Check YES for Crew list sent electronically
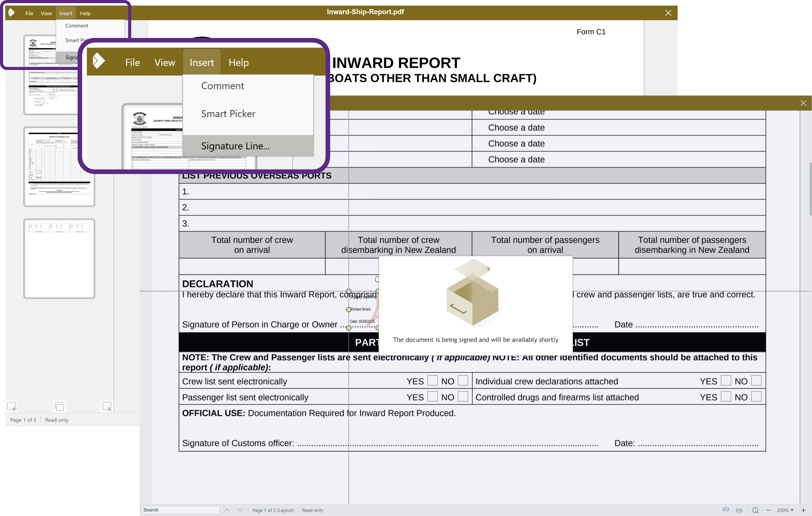This screenshot has width=812, height=516. [432, 381]
